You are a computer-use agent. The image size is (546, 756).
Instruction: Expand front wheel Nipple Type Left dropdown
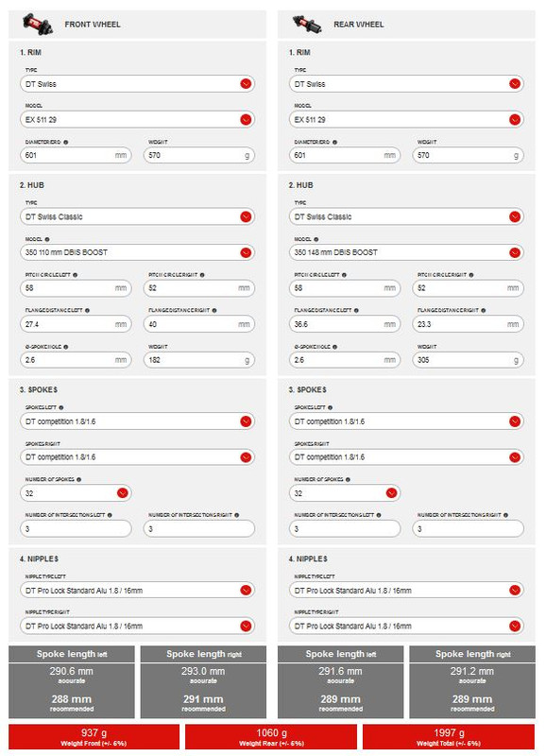point(137,590)
